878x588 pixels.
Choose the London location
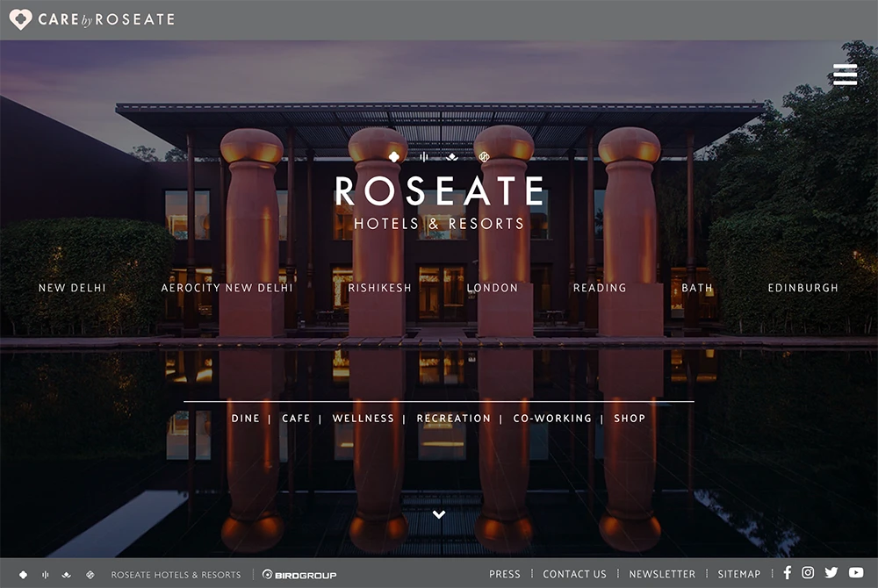click(x=493, y=288)
